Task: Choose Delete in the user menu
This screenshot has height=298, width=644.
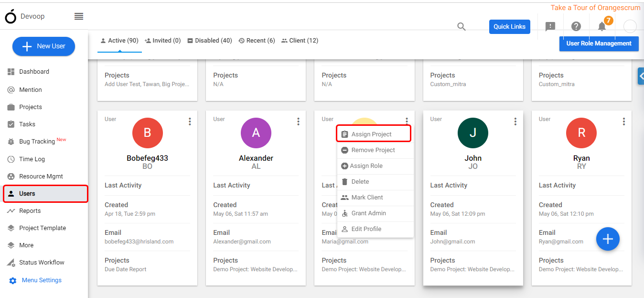Action: coord(375,182)
